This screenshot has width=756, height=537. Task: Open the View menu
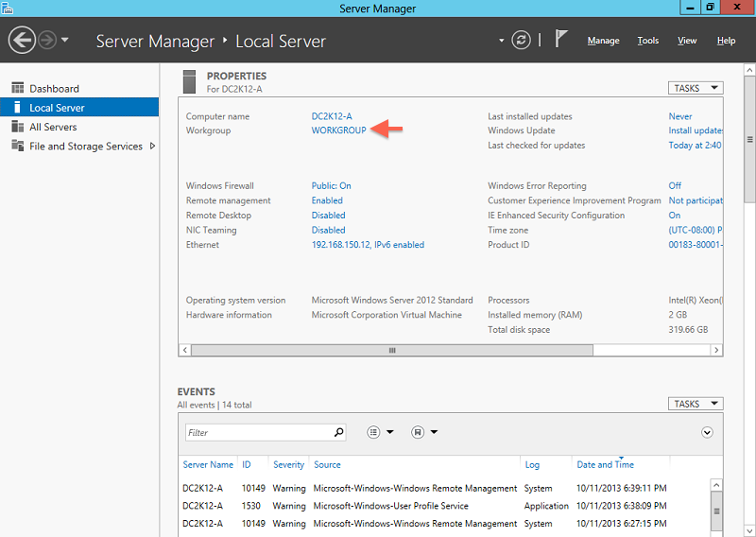click(x=687, y=41)
